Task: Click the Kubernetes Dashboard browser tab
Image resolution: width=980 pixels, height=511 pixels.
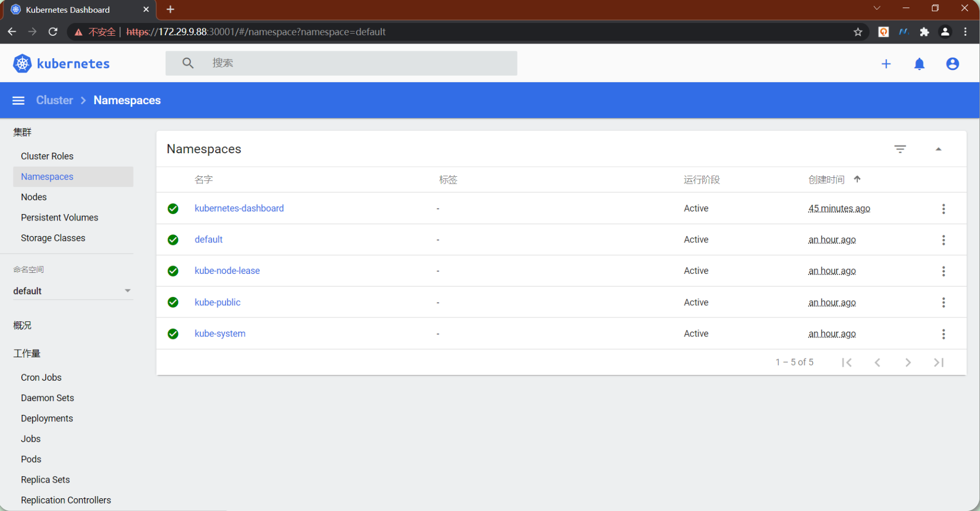Action: tap(80, 10)
